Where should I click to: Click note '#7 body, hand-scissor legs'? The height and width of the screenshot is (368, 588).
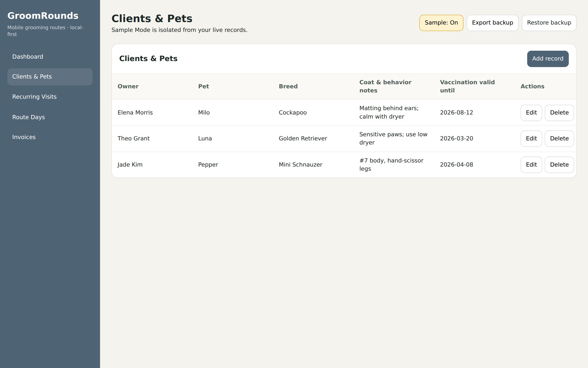coord(391,165)
